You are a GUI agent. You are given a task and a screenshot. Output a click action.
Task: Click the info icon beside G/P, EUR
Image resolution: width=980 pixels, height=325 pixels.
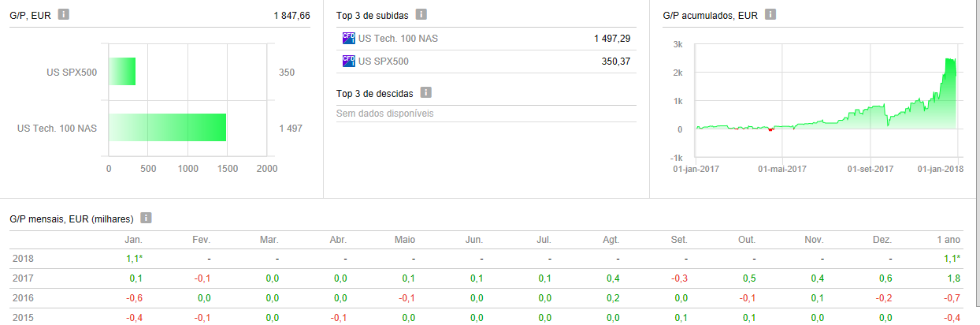coord(64,14)
